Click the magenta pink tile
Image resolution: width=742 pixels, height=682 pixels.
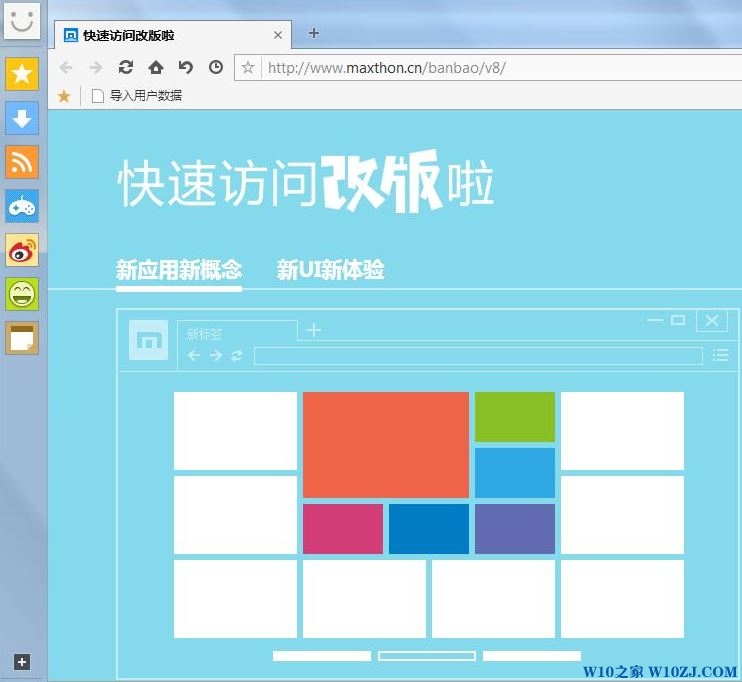click(343, 529)
